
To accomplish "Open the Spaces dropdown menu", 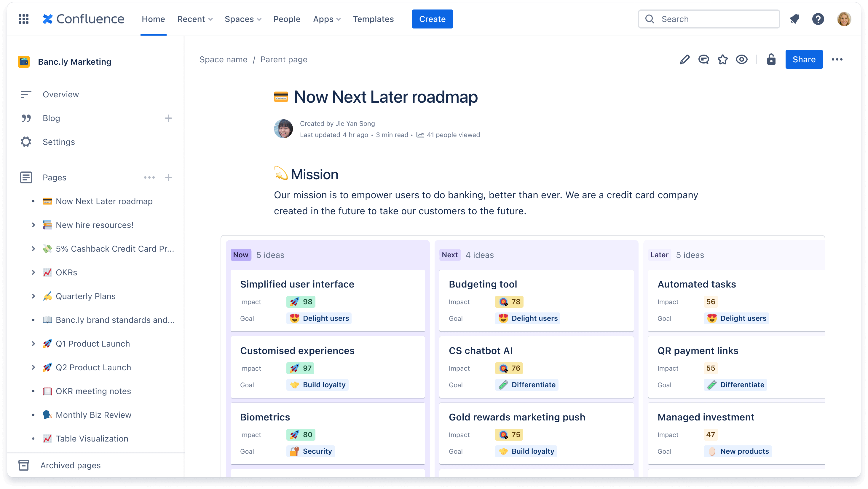I will tap(241, 18).
